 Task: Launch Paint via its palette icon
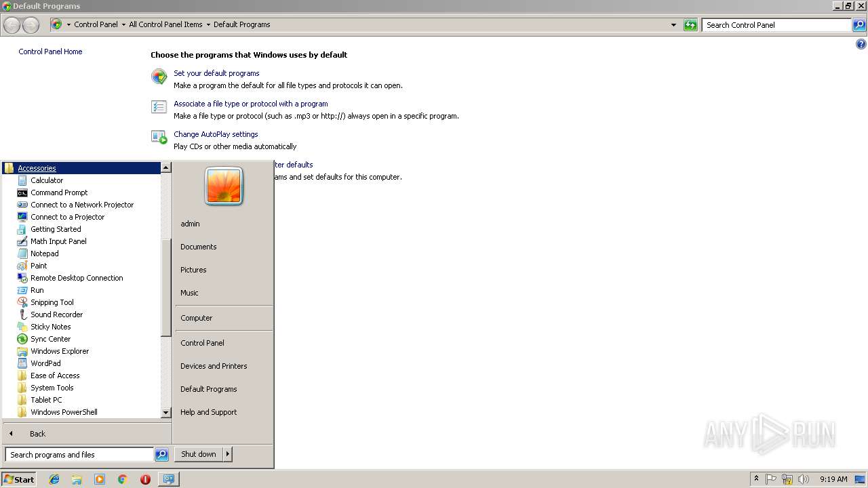pos(22,266)
